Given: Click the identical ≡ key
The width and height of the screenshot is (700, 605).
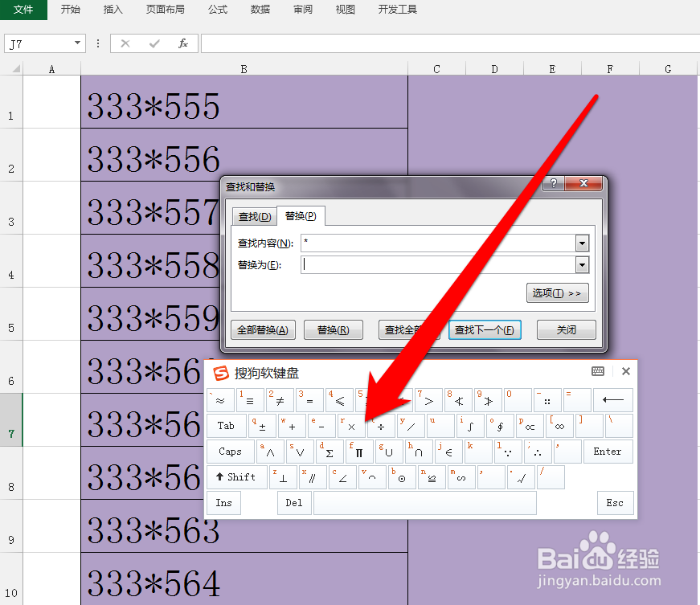Looking at the screenshot, I should coord(250,400).
